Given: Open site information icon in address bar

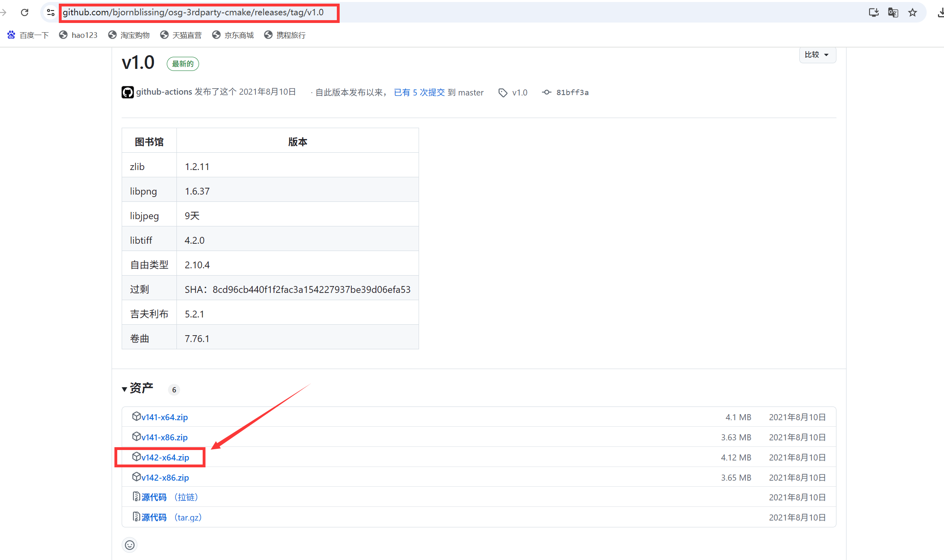Looking at the screenshot, I should [51, 12].
